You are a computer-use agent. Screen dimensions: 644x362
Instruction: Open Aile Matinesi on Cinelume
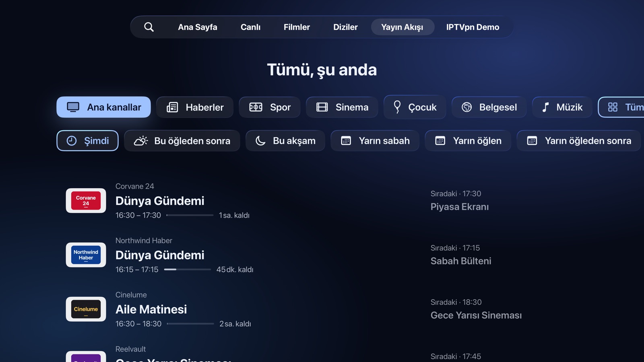tap(151, 309)
